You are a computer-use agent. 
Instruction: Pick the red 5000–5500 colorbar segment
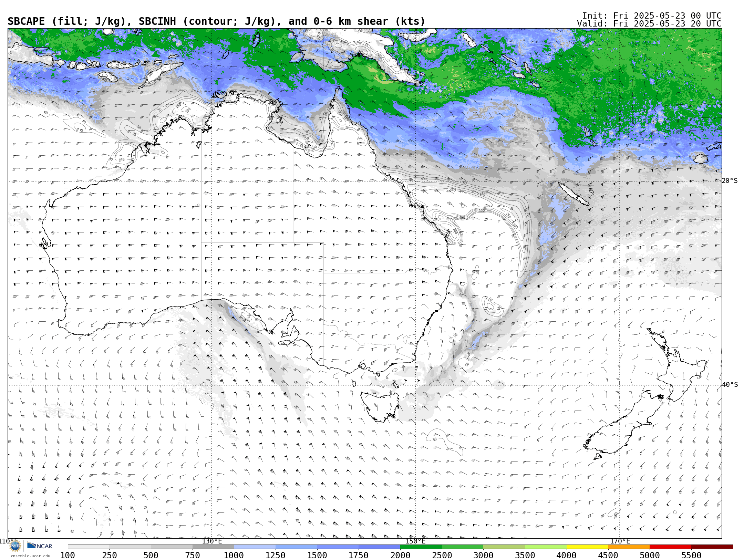click(670, 547)
